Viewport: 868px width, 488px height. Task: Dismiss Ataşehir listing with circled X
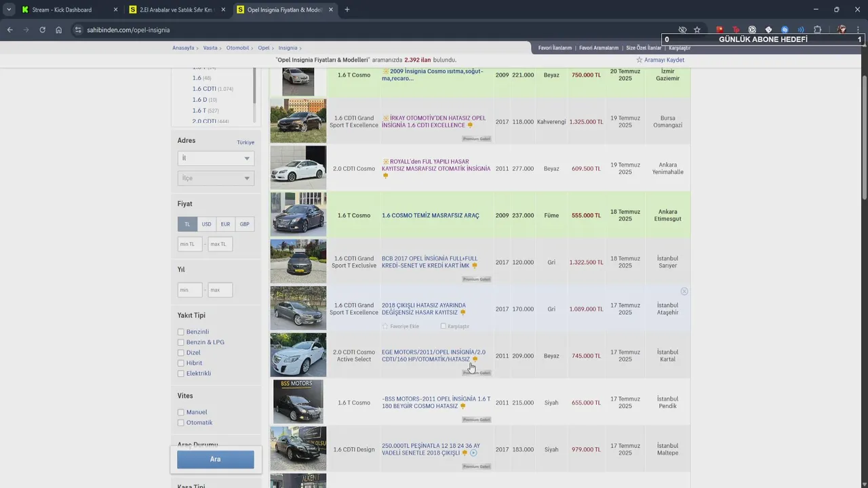(x=684, y=291)
